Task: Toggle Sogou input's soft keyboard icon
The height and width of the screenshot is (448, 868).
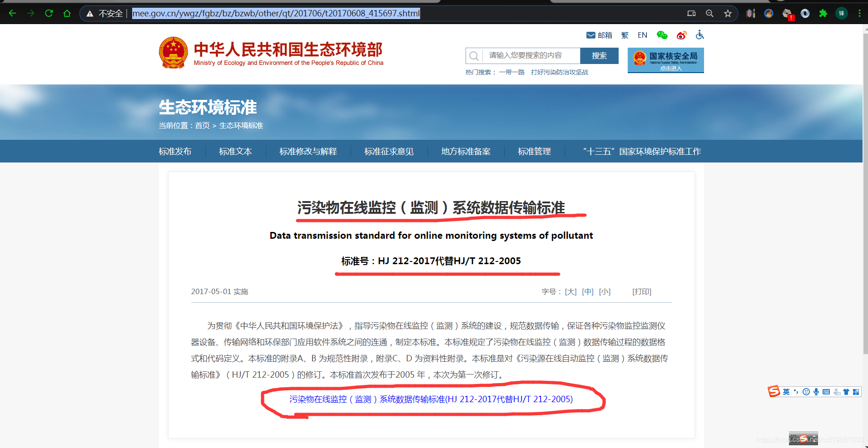Action: pos(826,392)
